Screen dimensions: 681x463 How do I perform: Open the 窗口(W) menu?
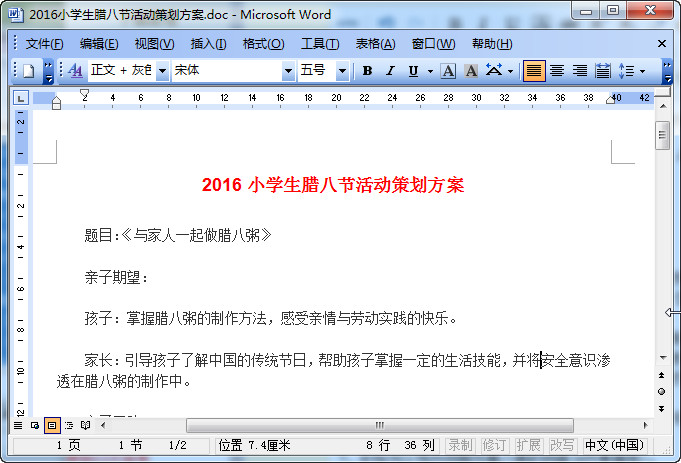pyautogui.click(x=433, y=44)
